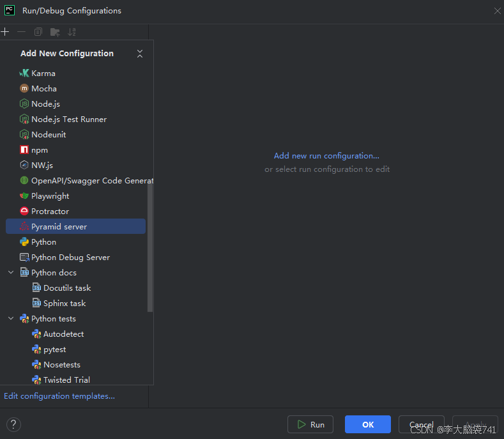Screen dimensions: 504x439
Task: Click the OpenAPI/Swagger green icon
Action: (24, 180)
